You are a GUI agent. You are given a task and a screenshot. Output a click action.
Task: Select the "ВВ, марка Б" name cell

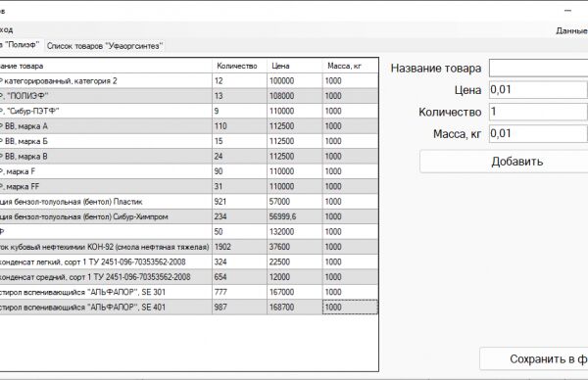106,141
